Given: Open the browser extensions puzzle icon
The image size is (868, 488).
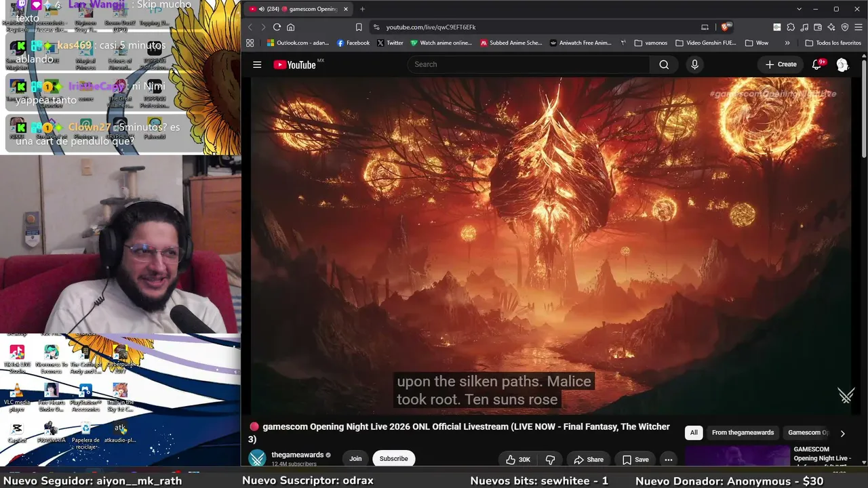Looking at the screenshot, I should coord(791,27).
